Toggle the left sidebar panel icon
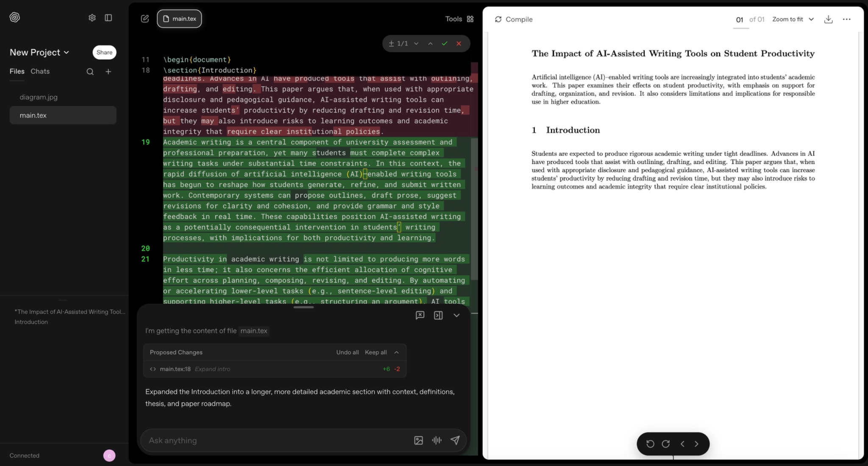The image size is (868, 466). coord(108,18)
